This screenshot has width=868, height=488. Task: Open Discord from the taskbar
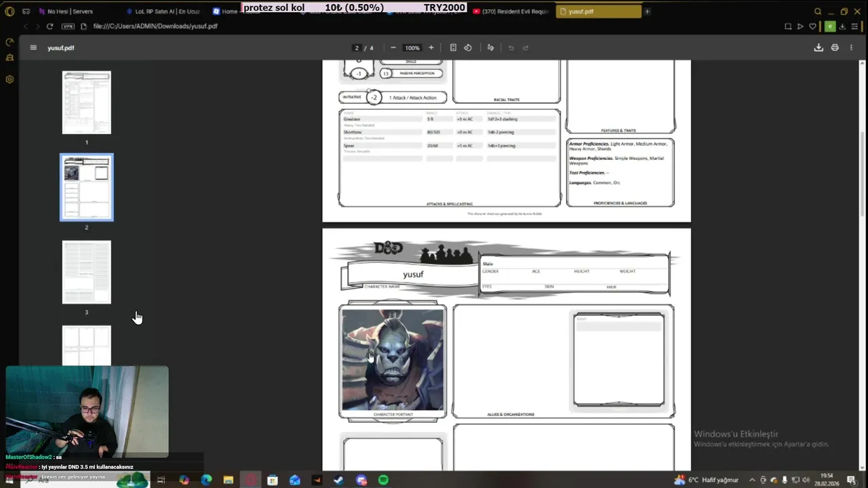coord(361,480)
